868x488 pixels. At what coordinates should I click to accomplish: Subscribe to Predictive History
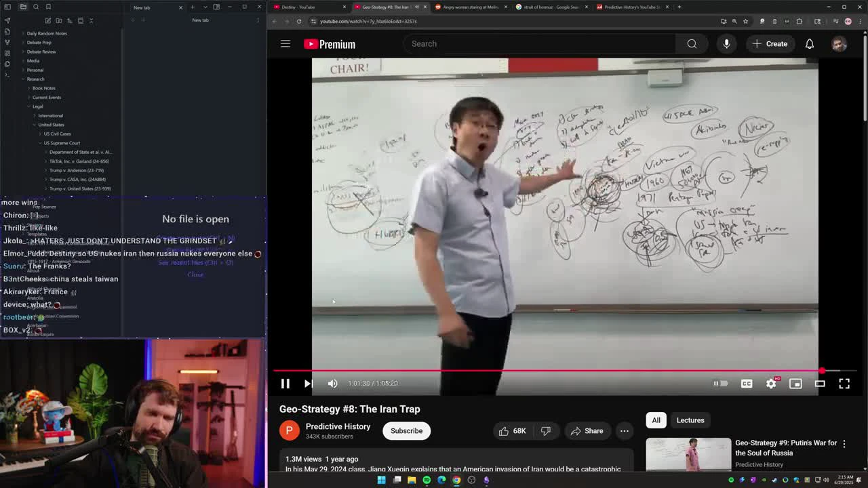406,431
